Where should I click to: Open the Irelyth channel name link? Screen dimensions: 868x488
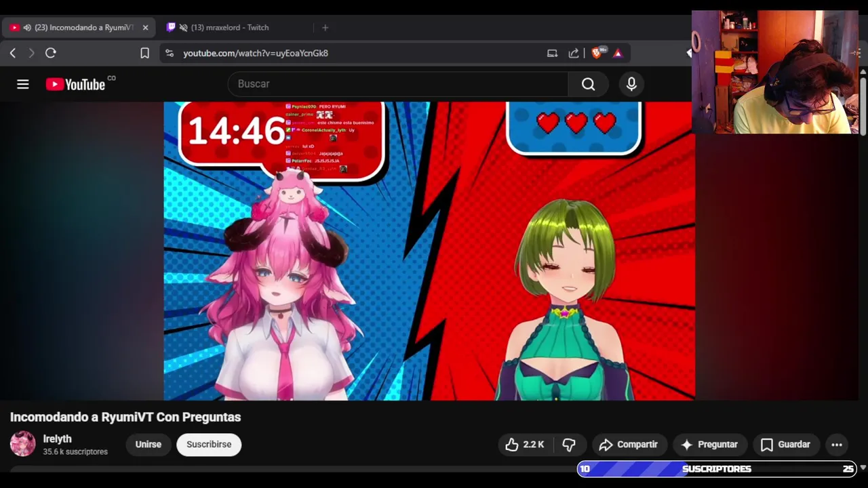point(57,439)
